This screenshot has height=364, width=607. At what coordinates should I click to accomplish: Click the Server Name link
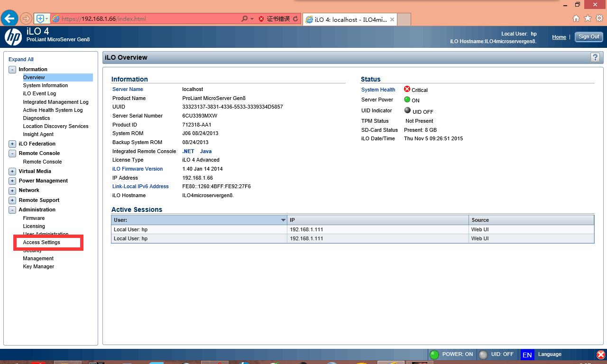(128, 89)
